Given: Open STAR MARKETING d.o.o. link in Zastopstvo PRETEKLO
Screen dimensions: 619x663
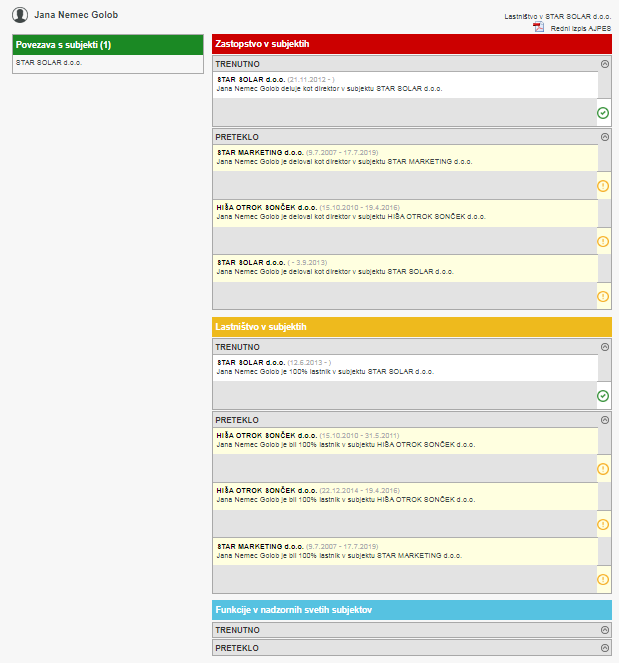Looking at the screenshot, I should pos(251,152).
